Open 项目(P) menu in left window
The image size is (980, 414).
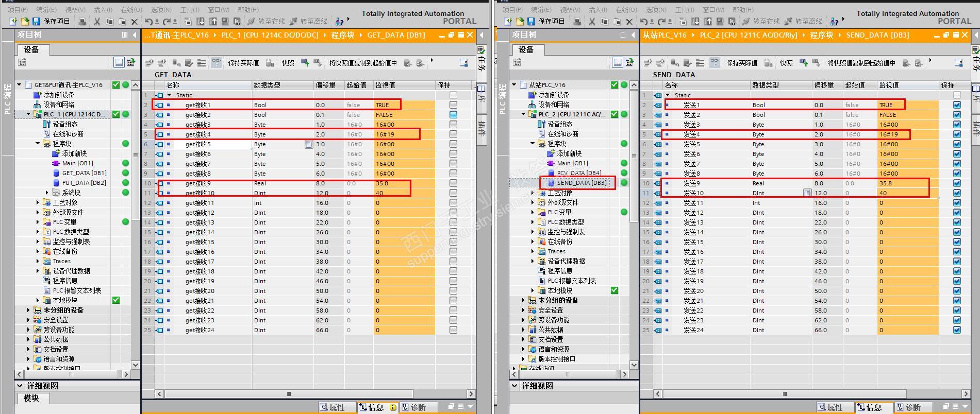coord(18,10)
